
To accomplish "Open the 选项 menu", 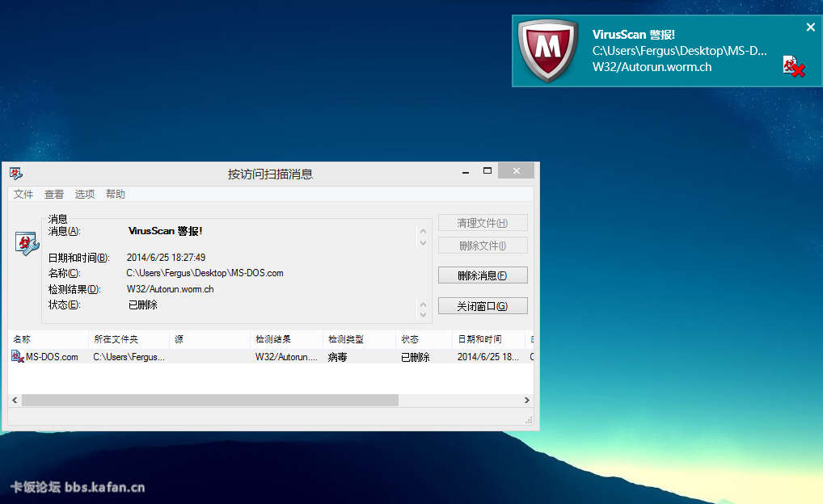I will (x=85, y=195).
